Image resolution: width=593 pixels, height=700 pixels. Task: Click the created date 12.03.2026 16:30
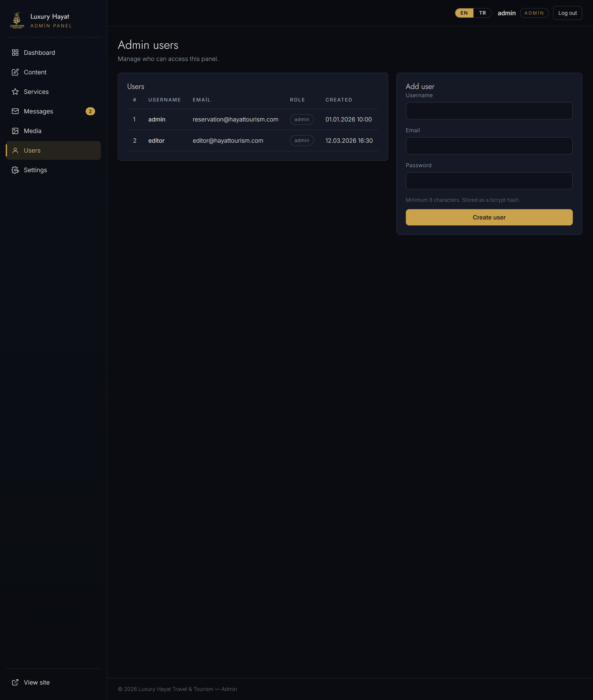[x=349, y=140]
